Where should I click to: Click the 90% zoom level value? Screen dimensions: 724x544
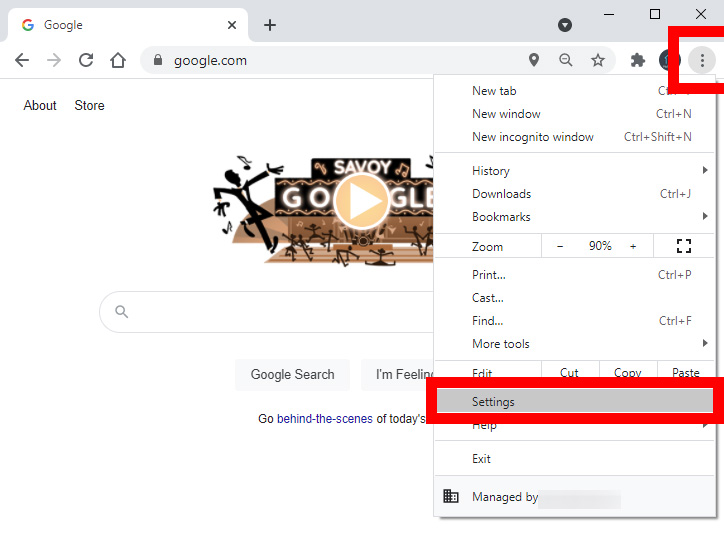tap(600, 246)
